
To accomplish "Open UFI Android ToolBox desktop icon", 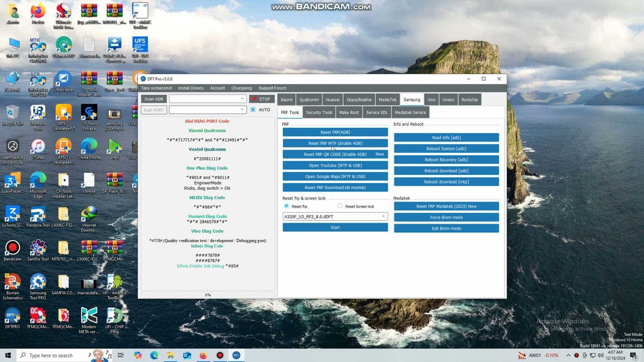I will tap(115, 287).
